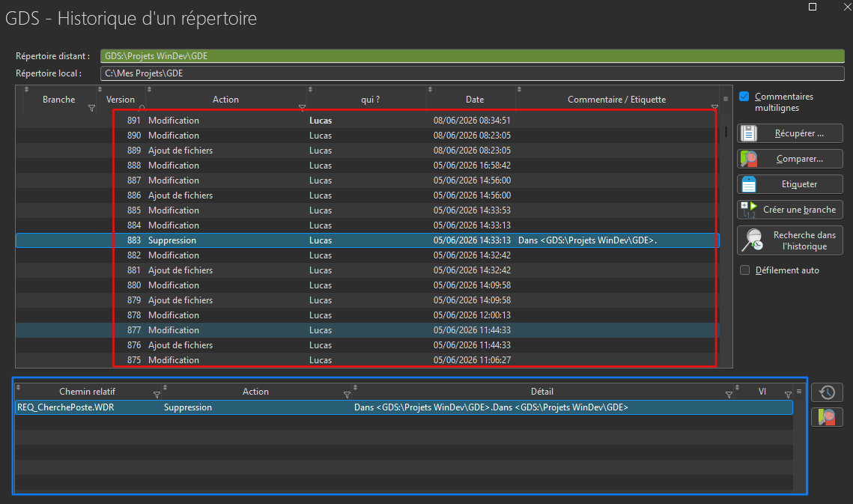Open the top Action column filter funnel

(302, 108)
